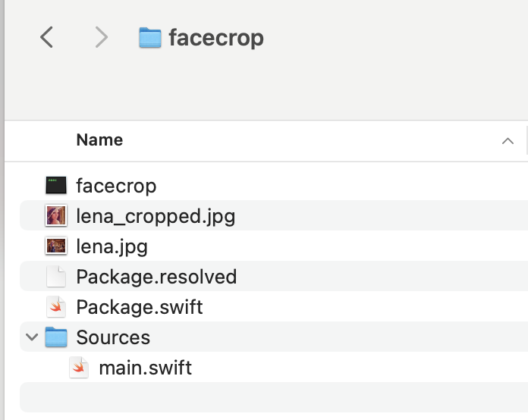Click the forward navigation chevron
Screen dimensions: 528x420
click(x=101, y=37)
